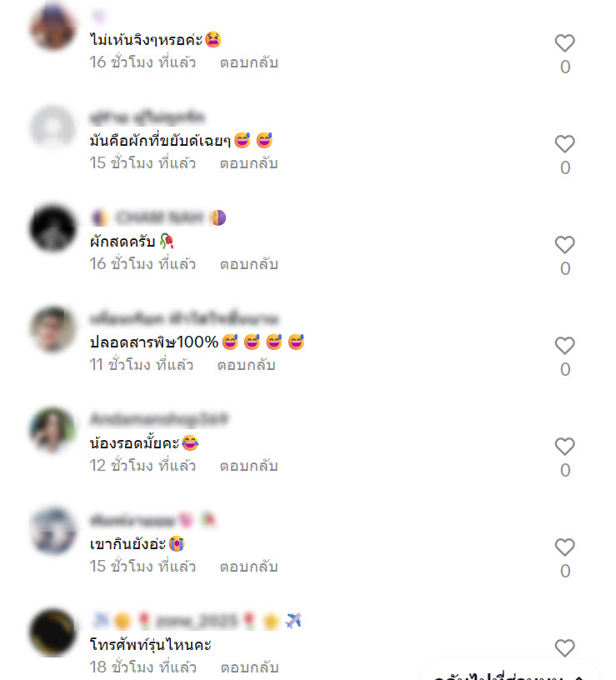Viewport: 616px width, 680px height.
Task: Like the comment 'โทรศัพท์รุ่นไหนคะ'
Action: coord(565,647)
